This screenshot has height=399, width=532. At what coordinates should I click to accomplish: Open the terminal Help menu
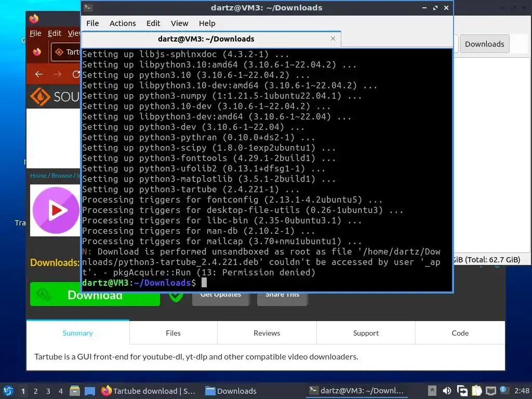pos(207,23)
